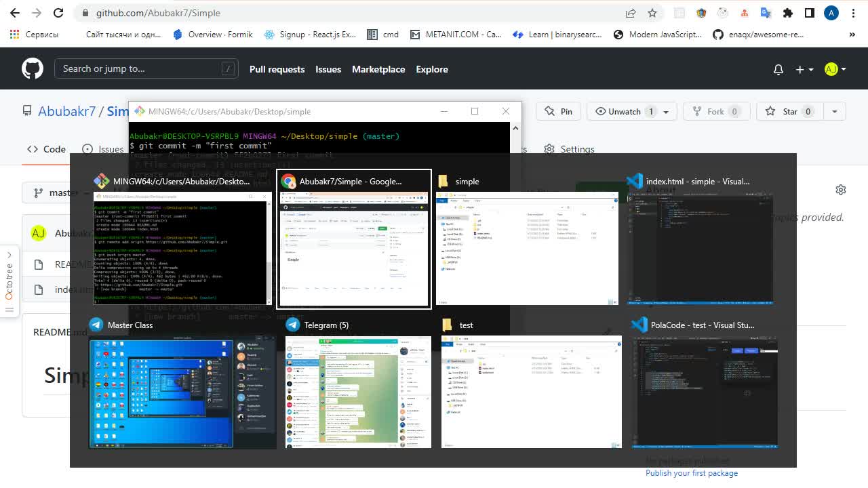Open Issues in the GitHub header

[x=328, y=69]
